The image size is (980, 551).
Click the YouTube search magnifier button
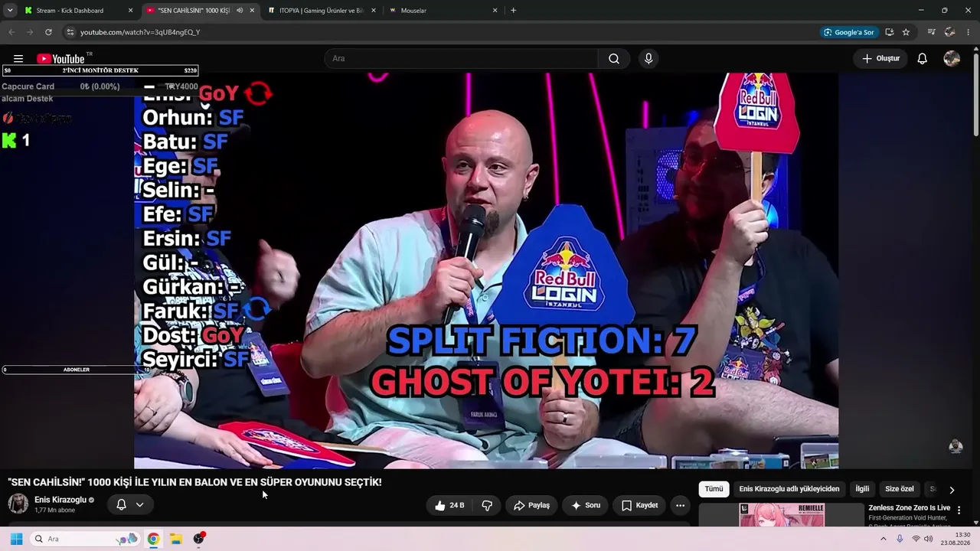[x=614, y=59]
